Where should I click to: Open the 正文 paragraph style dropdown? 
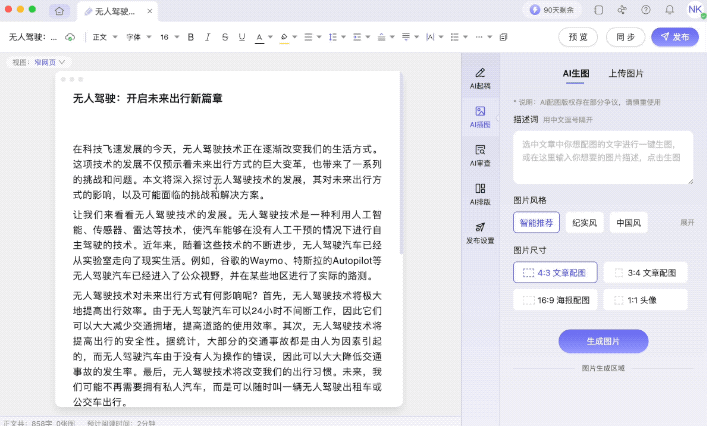pyautogui.click(x=102, y=37)
